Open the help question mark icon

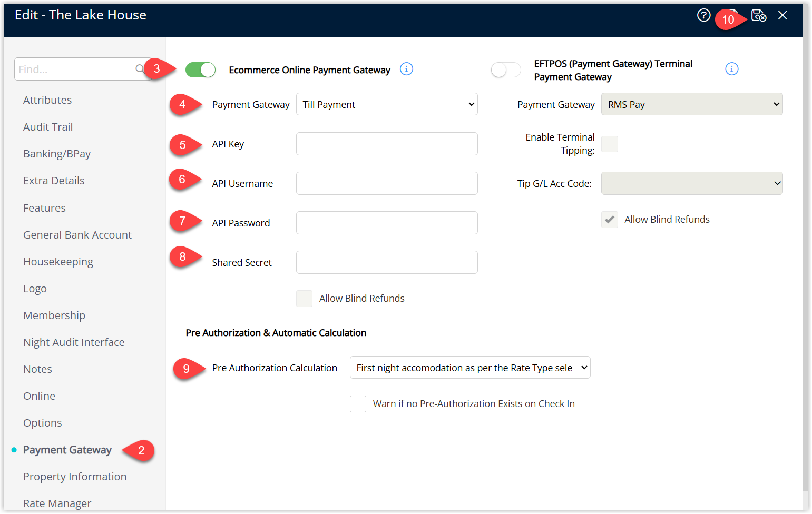(x=703, y=15)
